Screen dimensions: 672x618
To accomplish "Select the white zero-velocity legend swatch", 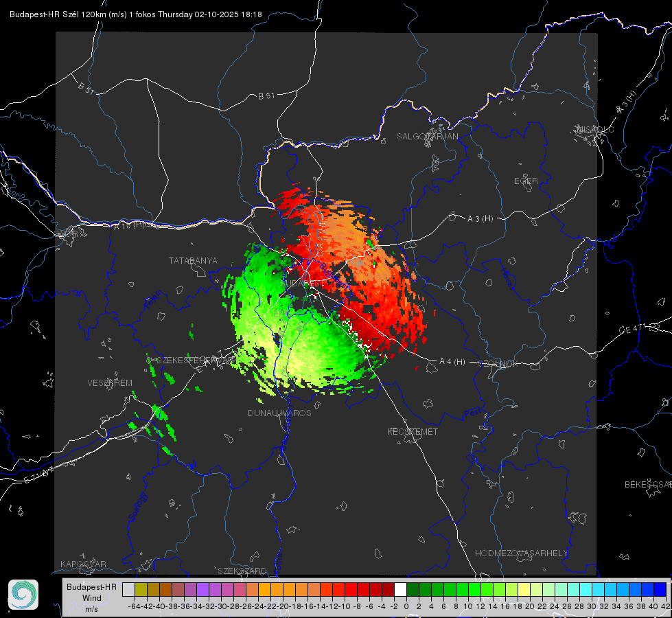I will coord(400,589).
